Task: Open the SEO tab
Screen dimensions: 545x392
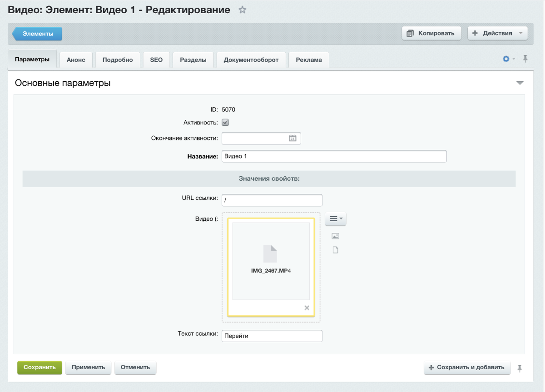Action: click(x=156, y=60)
